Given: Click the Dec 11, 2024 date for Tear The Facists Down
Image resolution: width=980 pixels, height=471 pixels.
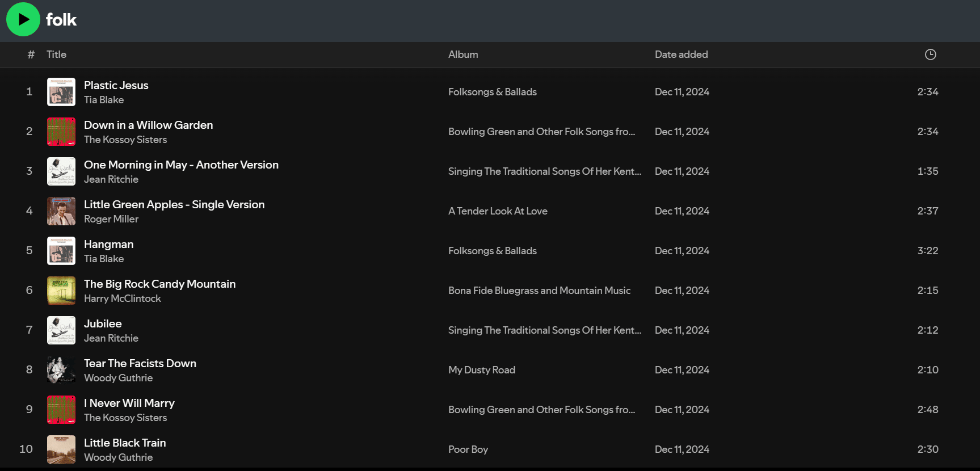Looking at the screenshot, I should 682,370.
